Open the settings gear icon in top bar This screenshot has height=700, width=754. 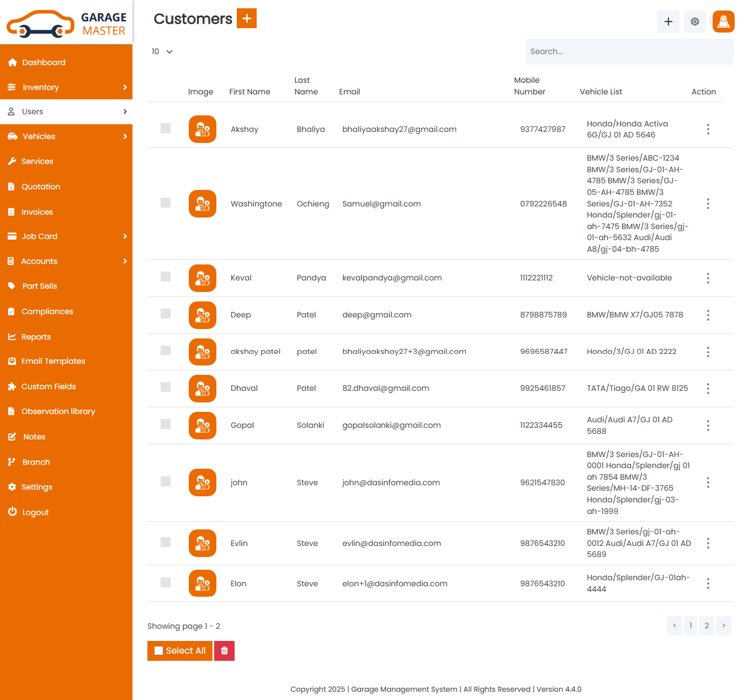pyautogui.click(x=694, y=22)
